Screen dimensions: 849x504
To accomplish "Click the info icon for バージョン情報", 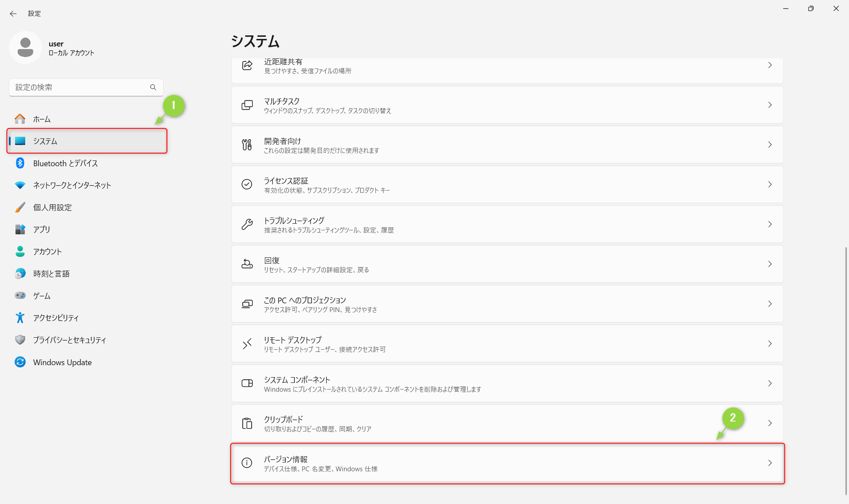I will (x=247, y=463).
